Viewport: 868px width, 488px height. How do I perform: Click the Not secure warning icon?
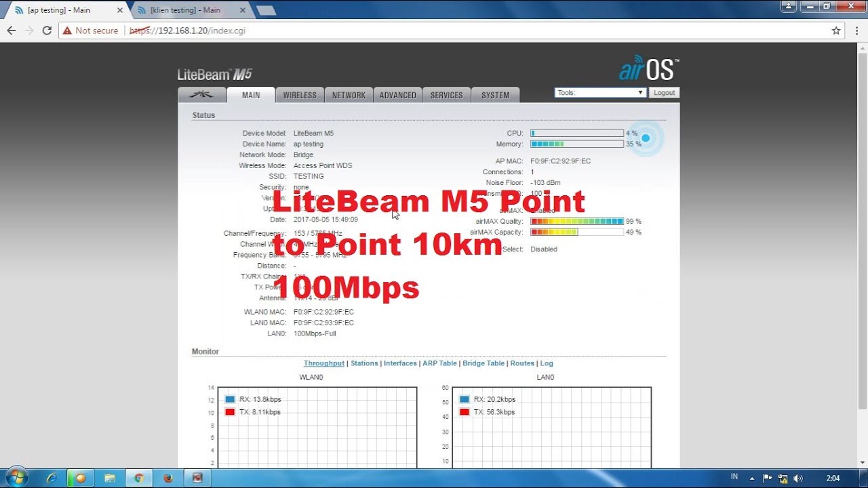coord(67,30)
